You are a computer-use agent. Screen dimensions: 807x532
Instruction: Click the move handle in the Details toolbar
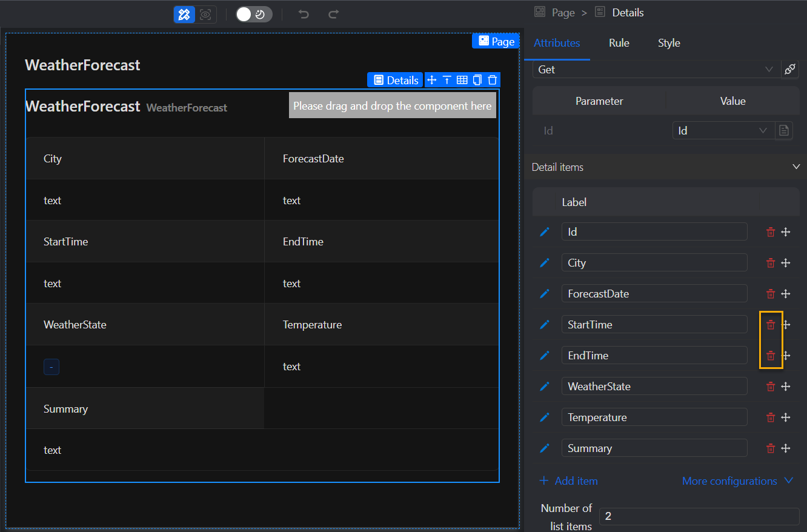point(431,80)
